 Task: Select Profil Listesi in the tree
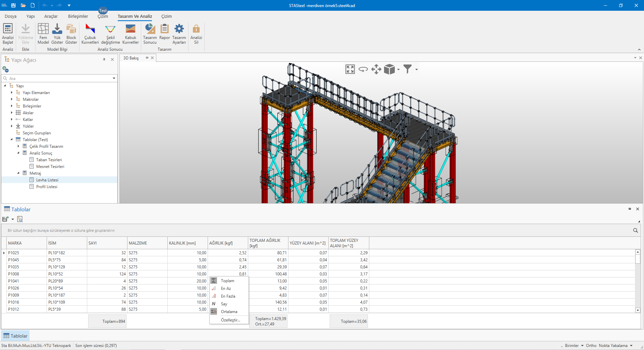coord(47,187)
